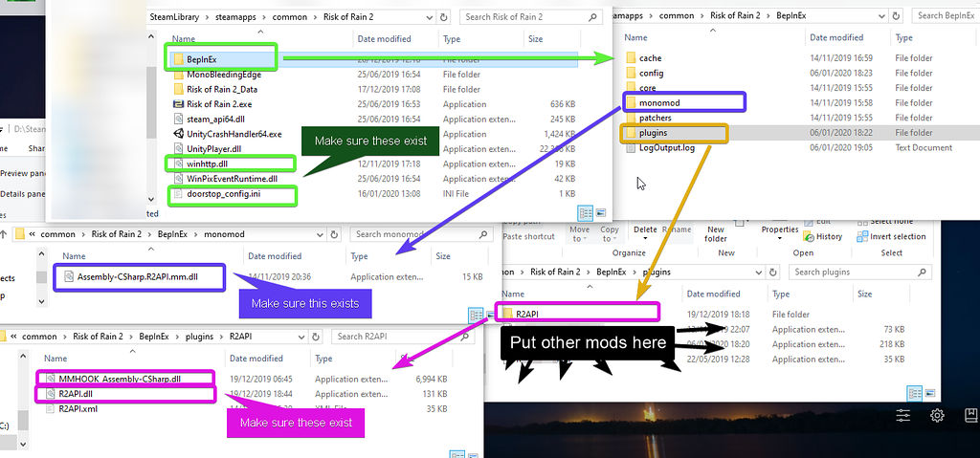Screen dimensions: 980x458
Task: Open the sliders settings icon at bottom right
Action: click(x=902, y=415)
